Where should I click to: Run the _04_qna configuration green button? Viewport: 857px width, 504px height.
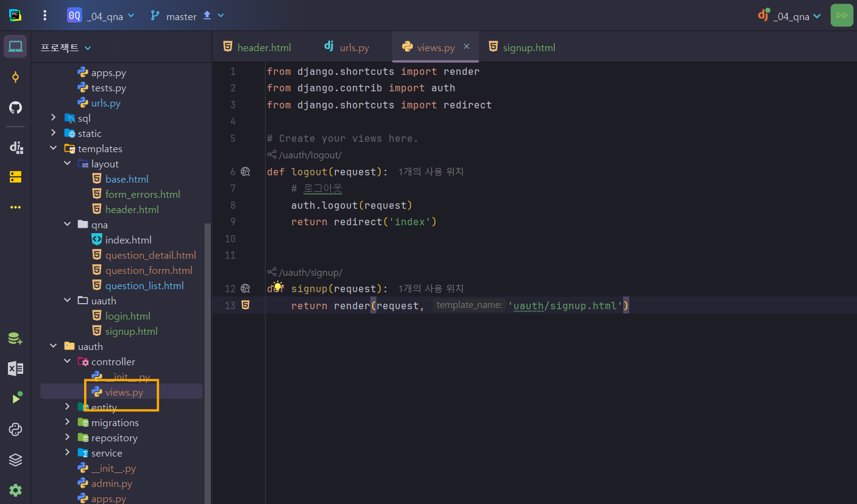842,15
